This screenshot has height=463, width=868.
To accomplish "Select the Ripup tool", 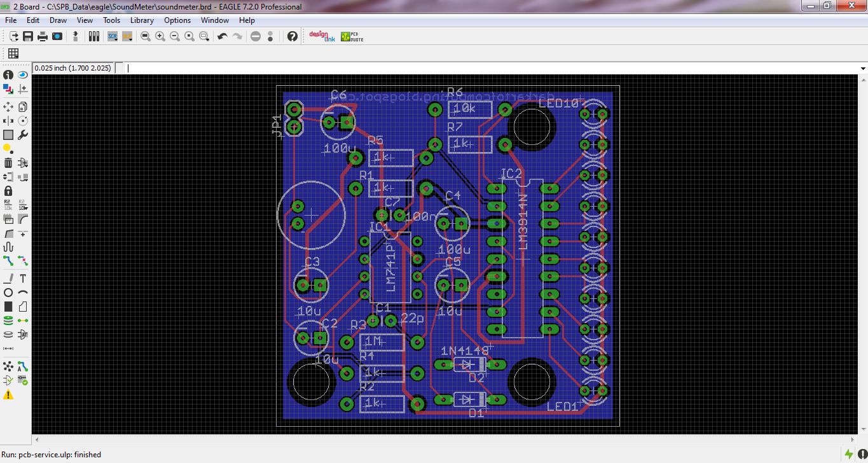I will click(x=23, y=261).
